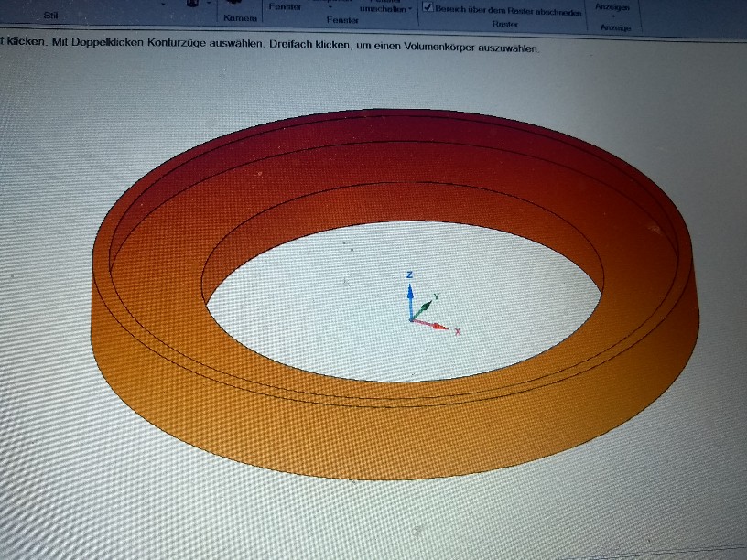
Task: Click the green Y axis arrow
Action: tap(428, 306)
